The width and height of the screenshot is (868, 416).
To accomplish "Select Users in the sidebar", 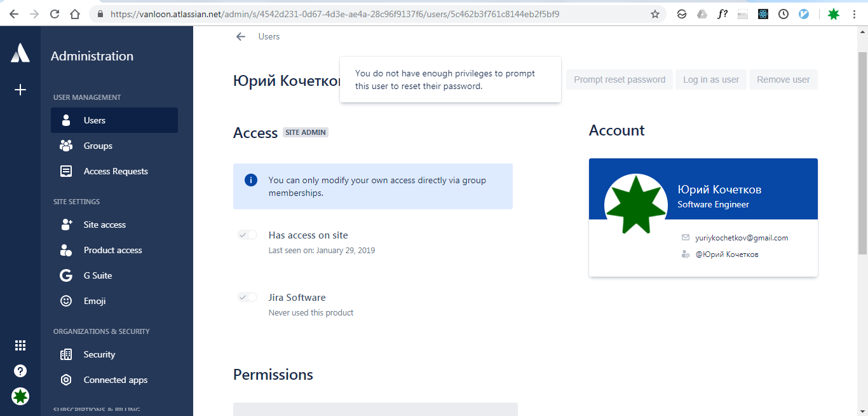I will 94,120.
